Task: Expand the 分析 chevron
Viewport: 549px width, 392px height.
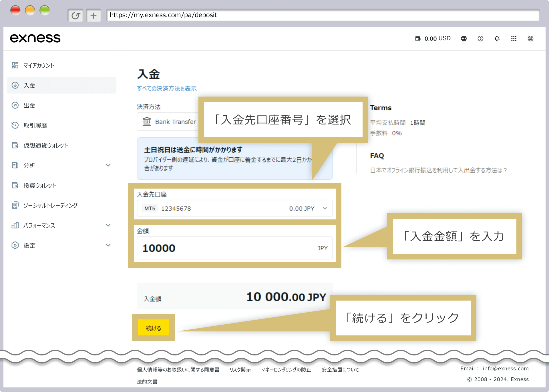Action: pos(108,165)
